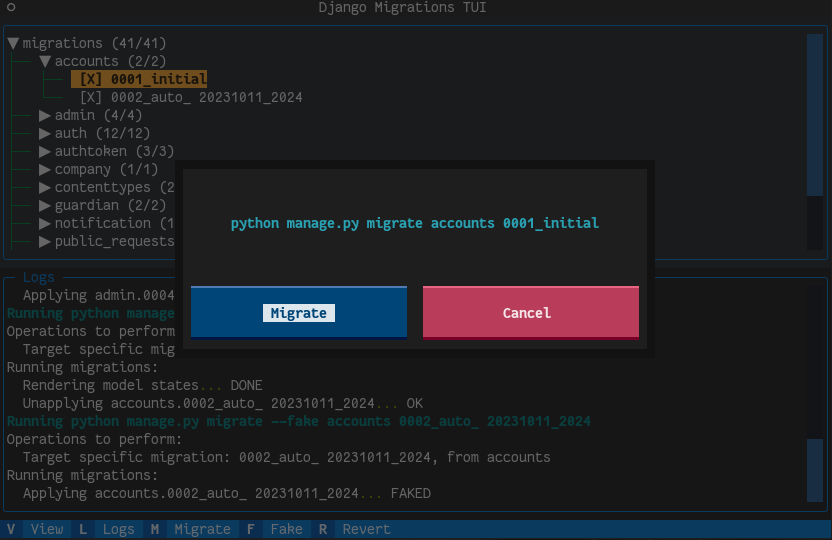832x540 pixels.
Task: Click the header circle icon
Action: click(11, 7)
